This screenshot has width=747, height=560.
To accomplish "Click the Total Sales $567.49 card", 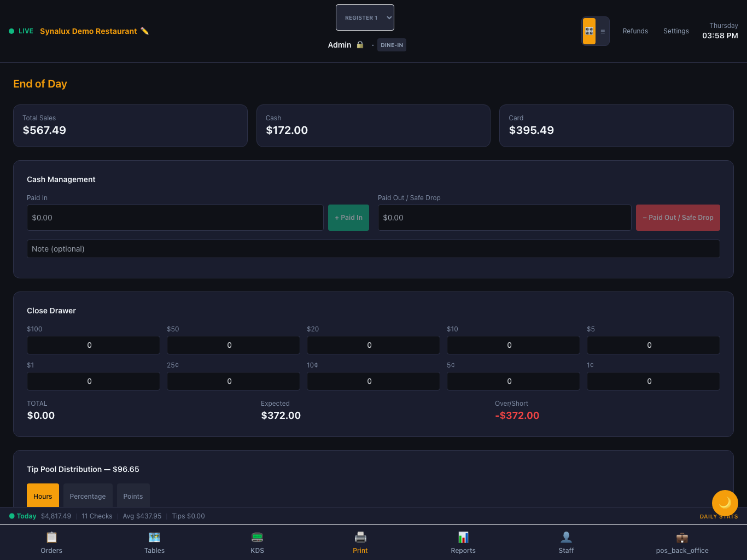I will 130,126.
